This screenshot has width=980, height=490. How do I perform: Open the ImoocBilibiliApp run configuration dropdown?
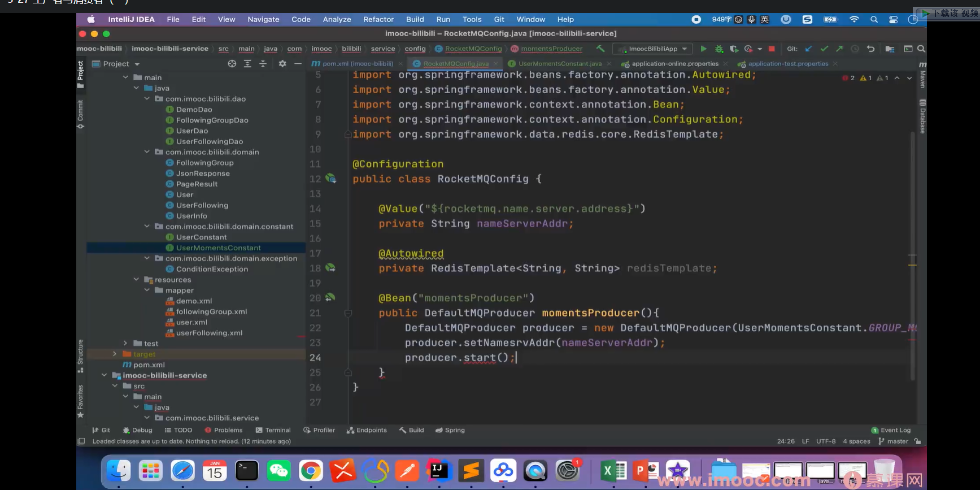pyautogui.click(x=653, y=49)
